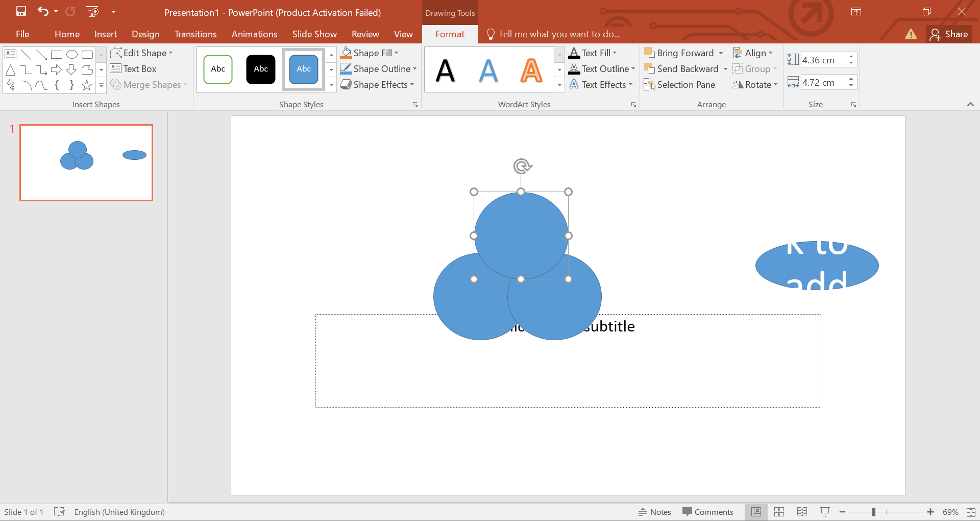Select the Curve shape tool
This screenshot has width=980, height=521.
(41, 85)
